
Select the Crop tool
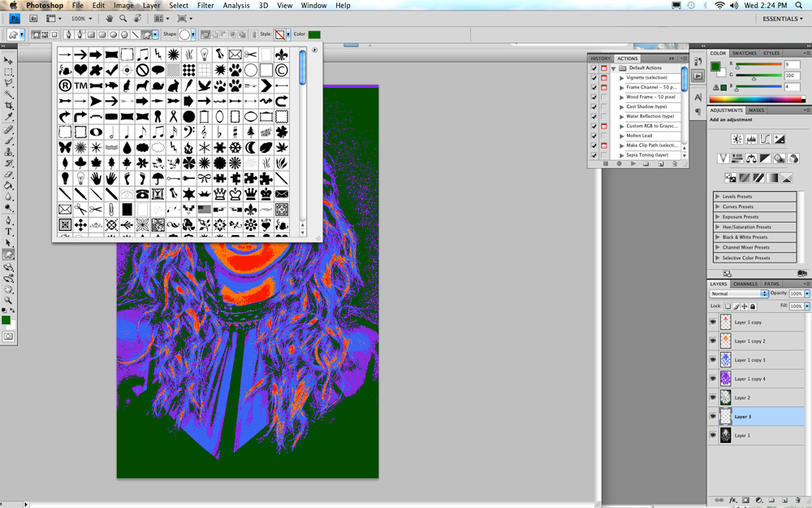pos(8,105)
